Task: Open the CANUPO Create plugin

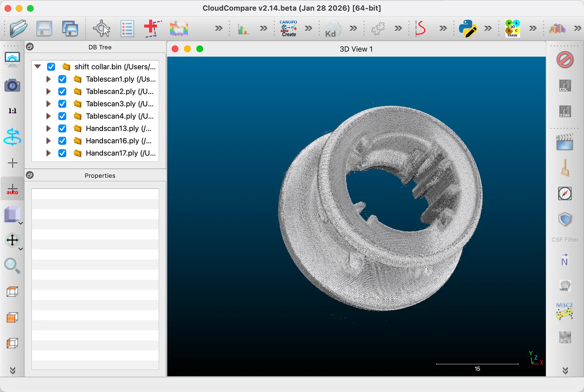Action: (x=288, y=29)
